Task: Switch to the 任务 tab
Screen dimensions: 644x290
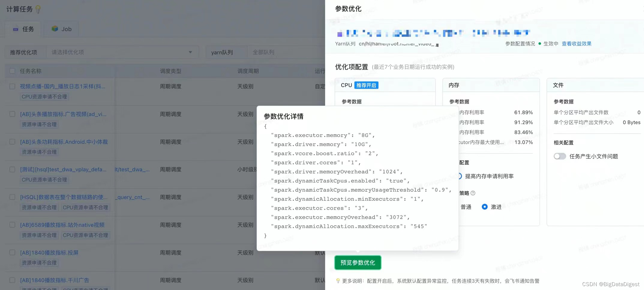Action: [23, 29]
